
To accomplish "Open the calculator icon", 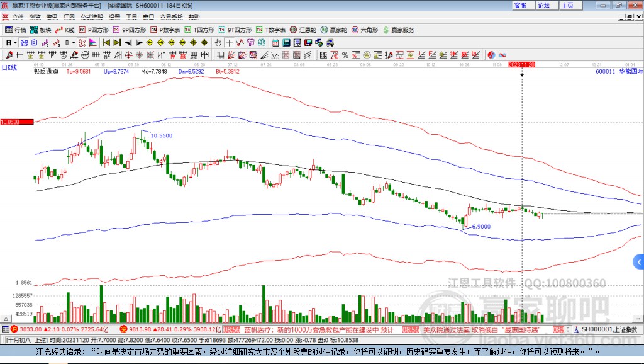I will coord(287,43).
